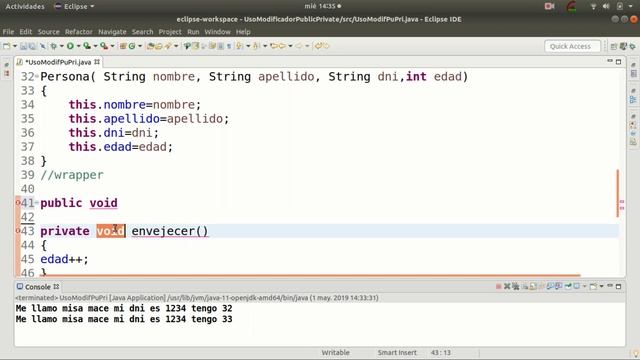Toggle show console on standard error
The image size is (640, 360).
558,287
